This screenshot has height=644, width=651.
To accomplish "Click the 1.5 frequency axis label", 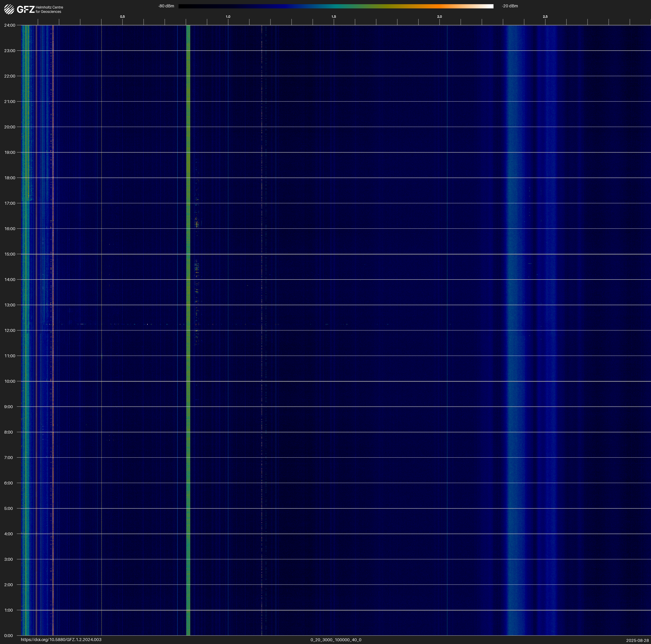I will 334,17.
